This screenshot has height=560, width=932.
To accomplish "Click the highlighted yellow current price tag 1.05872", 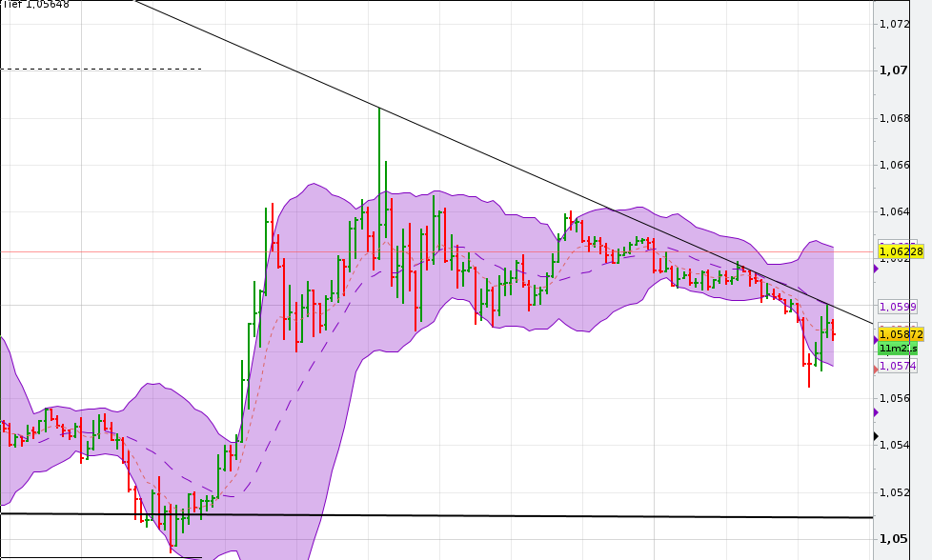I will tap(902, 334).
